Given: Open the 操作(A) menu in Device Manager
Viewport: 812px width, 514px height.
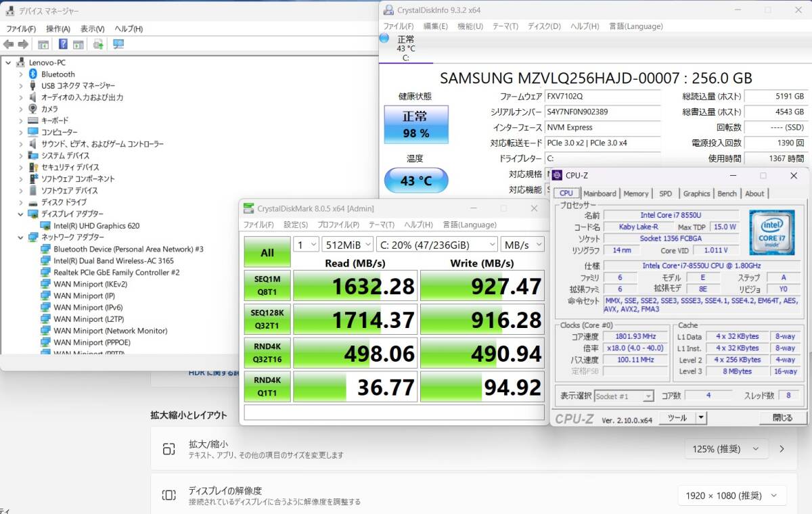Looking at the screenshot, I should point(58,29).
